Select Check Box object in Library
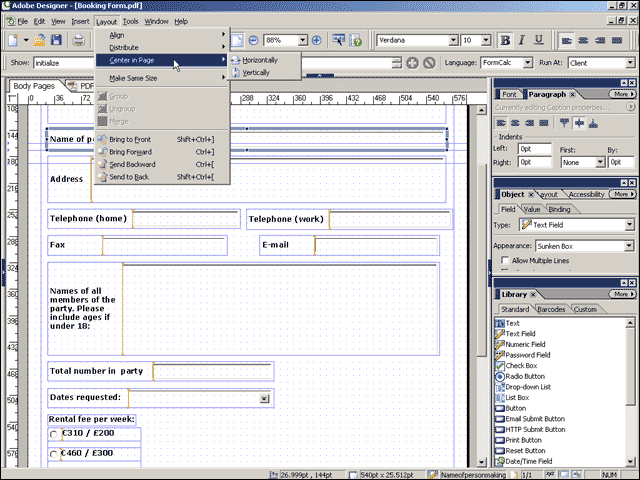 click(516, 366)
